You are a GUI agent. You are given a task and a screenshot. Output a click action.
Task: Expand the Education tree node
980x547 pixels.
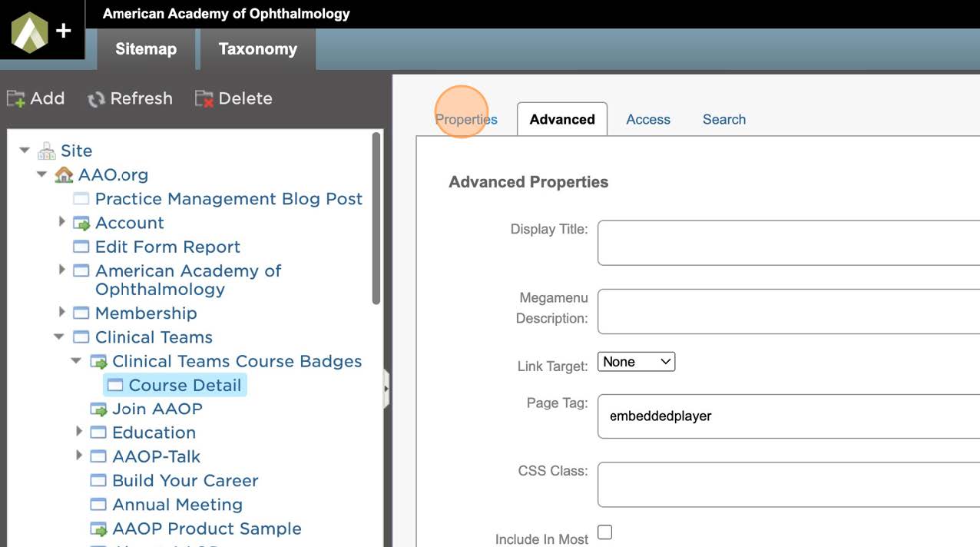tap(79, 432)
